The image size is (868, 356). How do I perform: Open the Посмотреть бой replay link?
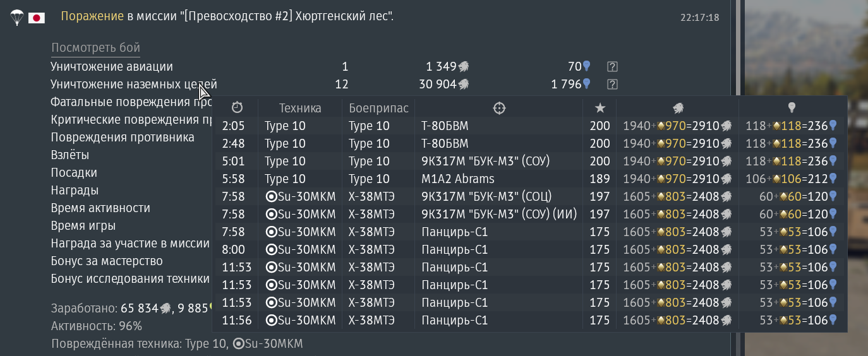pyautogui.click(x=95, y=48)
